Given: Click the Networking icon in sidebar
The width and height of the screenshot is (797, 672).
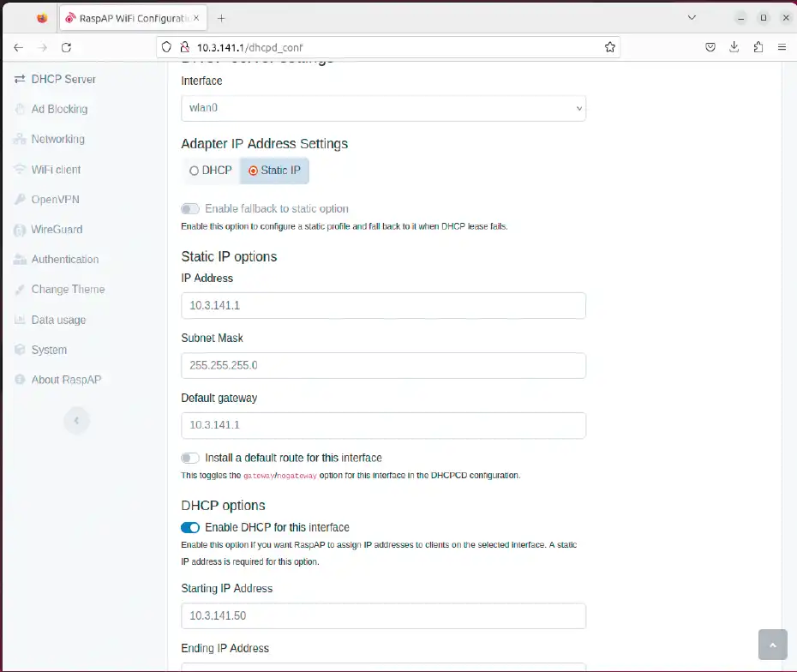Looking at the screenshot, I should pos(20,139).
